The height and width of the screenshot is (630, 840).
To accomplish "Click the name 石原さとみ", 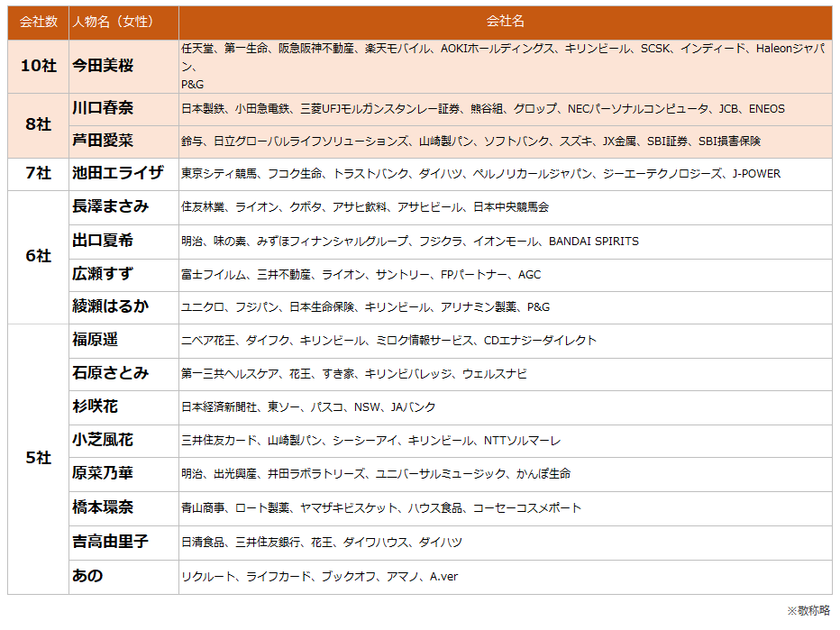I will pos(111,373).
